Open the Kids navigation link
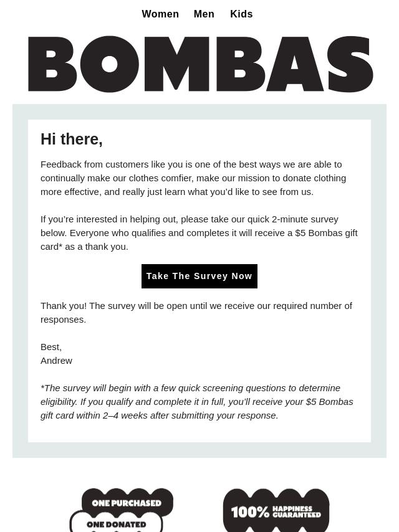Image resolution: width=399 pixels, height=532 pixels. coord(241,14)
